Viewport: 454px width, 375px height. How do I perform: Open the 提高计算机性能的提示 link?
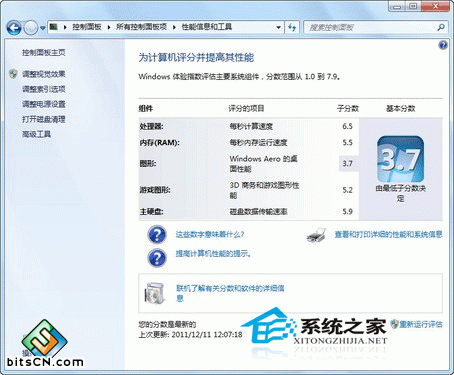213,254
